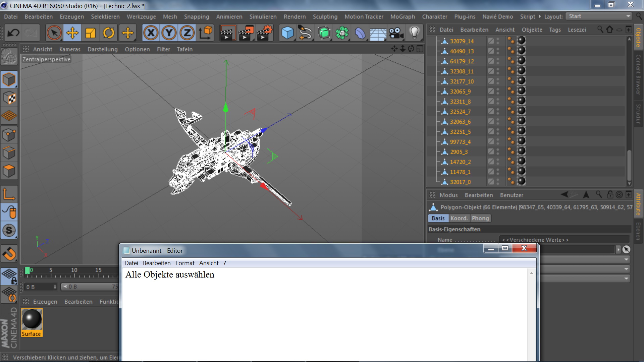Open the MoGraph menu
Viewport: 644px width, 362px height.
402,16
